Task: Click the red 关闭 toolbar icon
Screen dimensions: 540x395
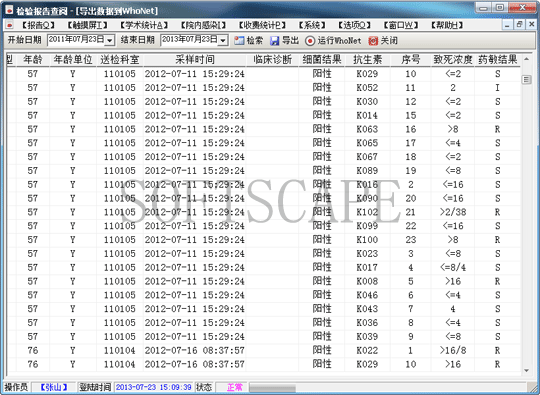Action: 373,41
